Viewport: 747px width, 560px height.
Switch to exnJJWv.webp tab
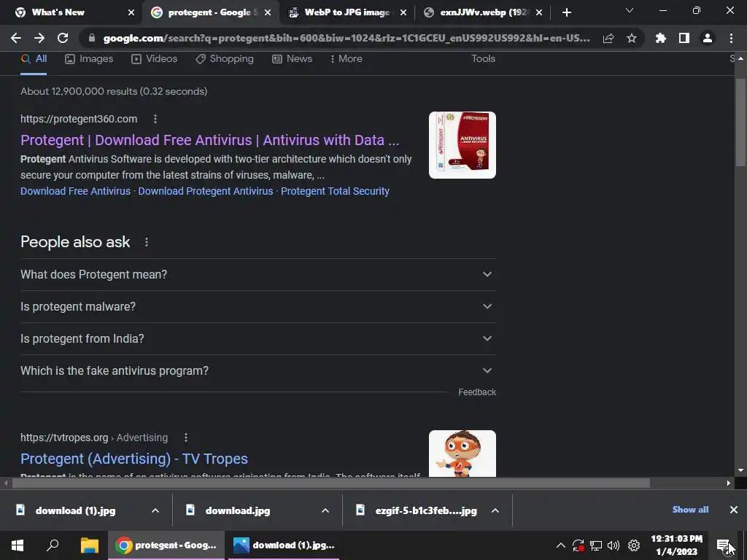tap(484, 12)
